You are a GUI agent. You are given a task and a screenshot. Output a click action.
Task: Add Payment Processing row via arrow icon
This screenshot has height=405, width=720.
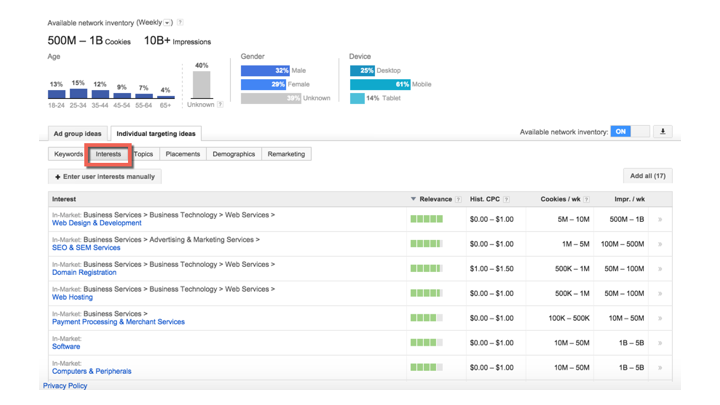point(660,318)
